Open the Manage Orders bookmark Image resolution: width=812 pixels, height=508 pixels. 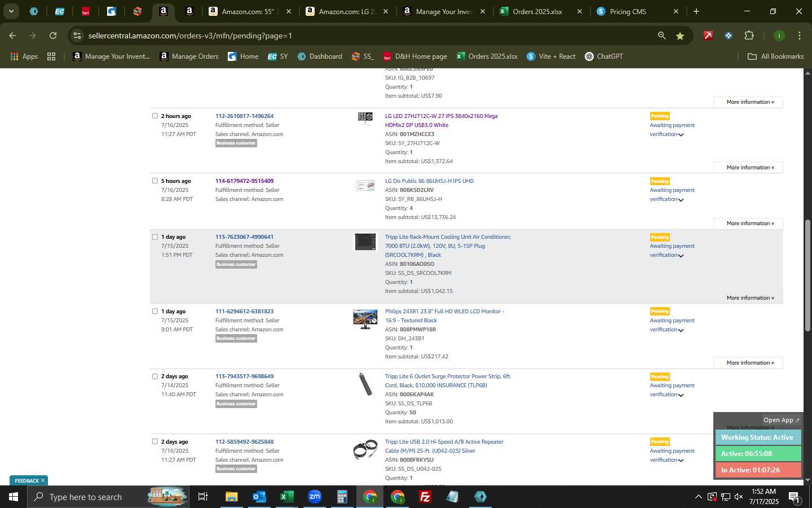pyautogui.click(x=189, y=56)
